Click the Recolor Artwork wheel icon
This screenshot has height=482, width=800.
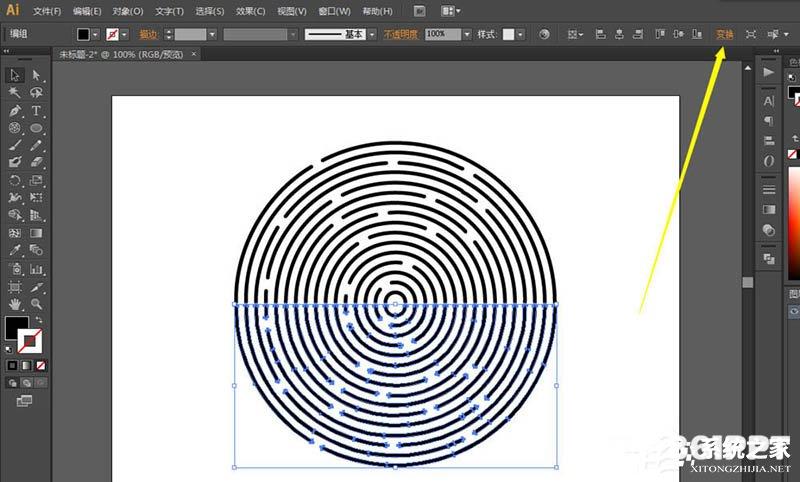[544, 34]
